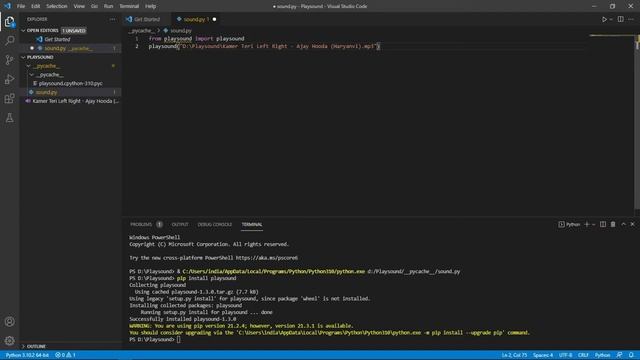Open the PowerShell aka.ms/pscore6 link

[267, 258]
